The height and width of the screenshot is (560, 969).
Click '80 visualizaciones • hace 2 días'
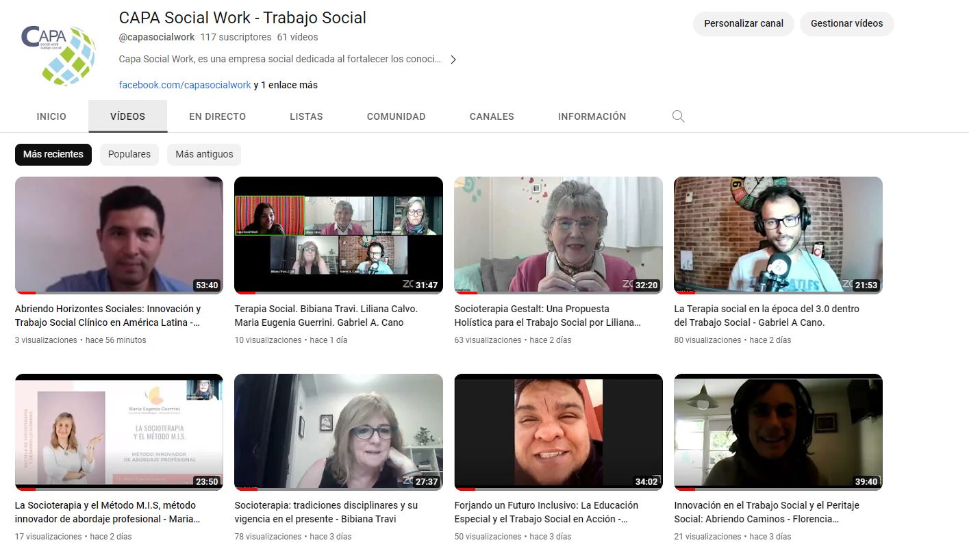(x=732, y=340)
